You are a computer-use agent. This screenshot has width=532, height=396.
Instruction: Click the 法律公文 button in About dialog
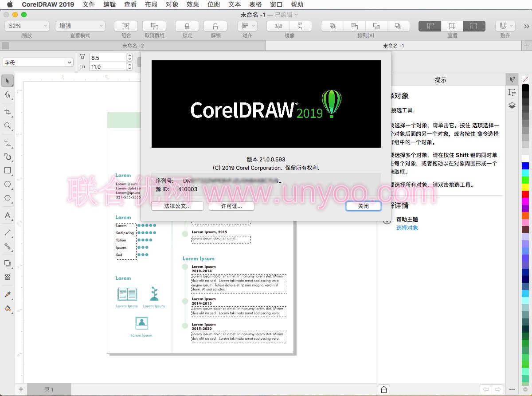pos(177,206)
